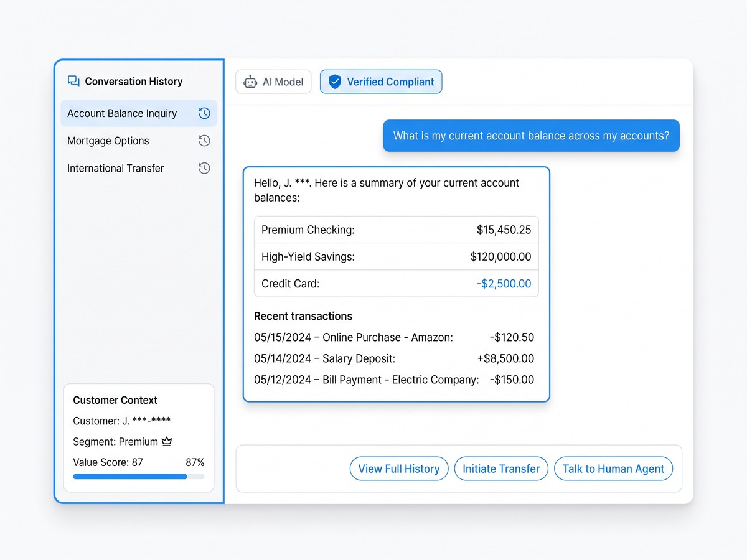
Task: Click the -$150.00 transaction amount
Action: pyautogui.click(x=512, y=380)
